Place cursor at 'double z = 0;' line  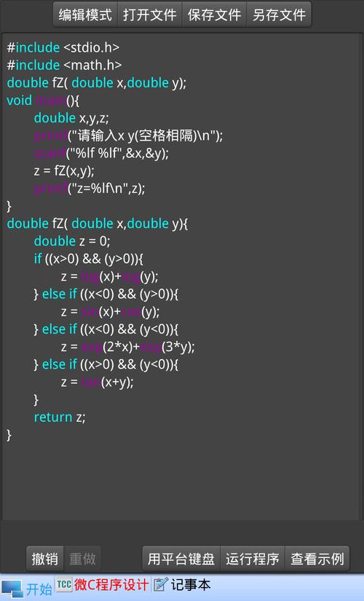pos(72,241)
